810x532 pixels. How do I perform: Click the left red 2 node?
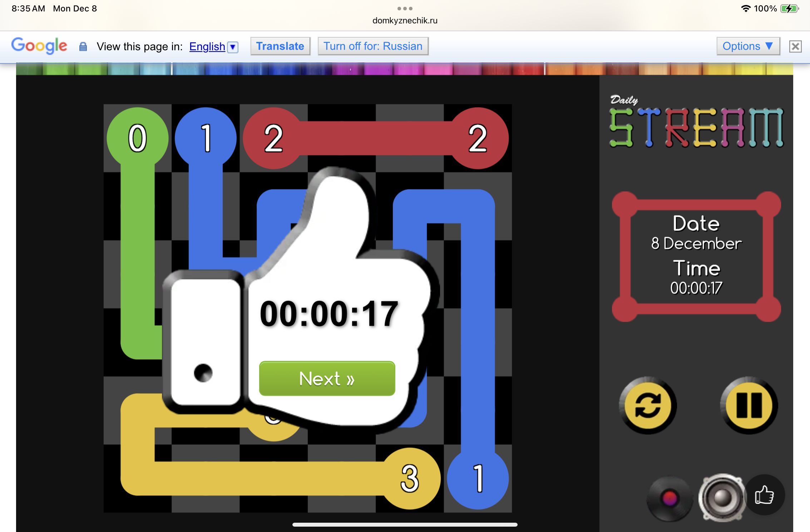click(x=273, y=138)
